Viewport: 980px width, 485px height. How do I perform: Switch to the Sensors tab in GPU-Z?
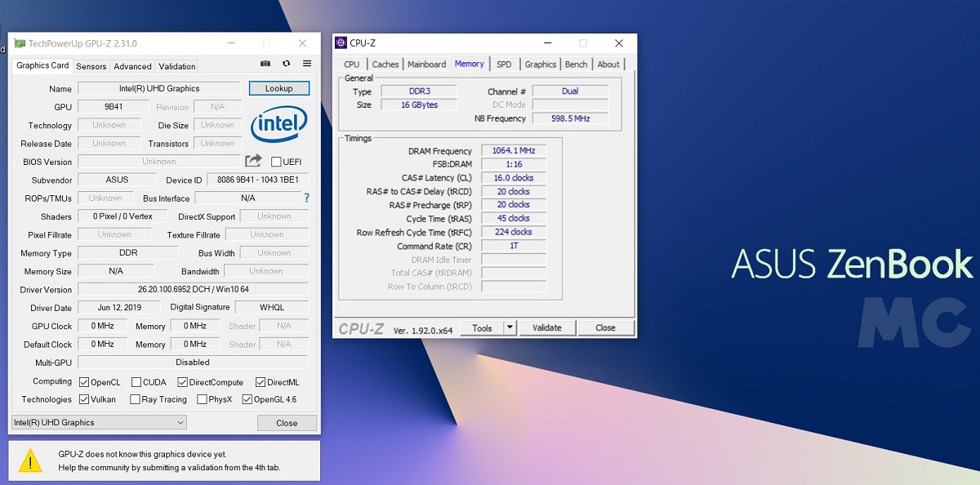click(x=91, y=66)
